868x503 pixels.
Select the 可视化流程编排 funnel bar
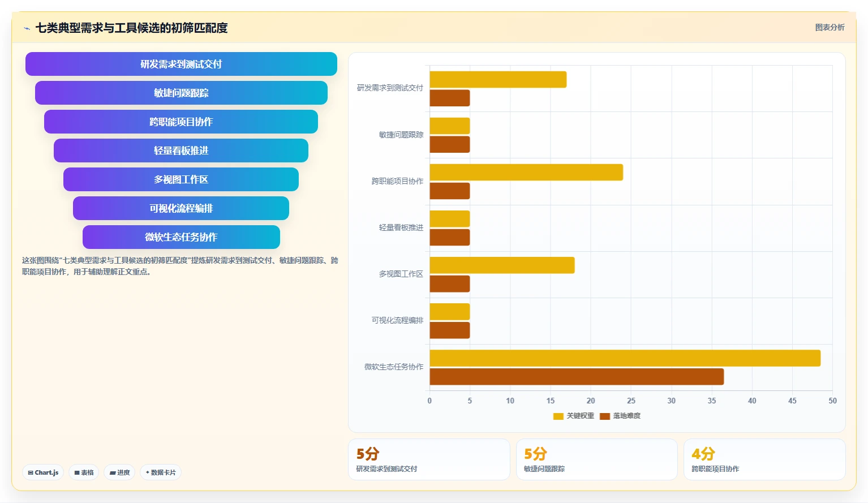coord(181,208)
